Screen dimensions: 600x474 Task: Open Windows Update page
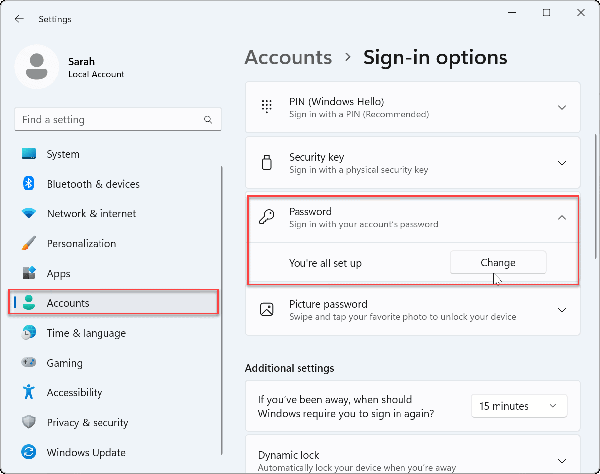pyautogui.click(x=85, y=452)
